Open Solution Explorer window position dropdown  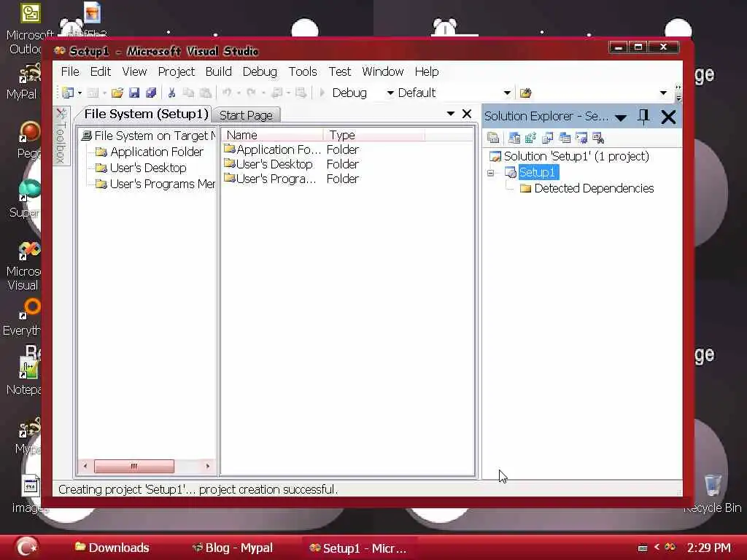(621, 117)
